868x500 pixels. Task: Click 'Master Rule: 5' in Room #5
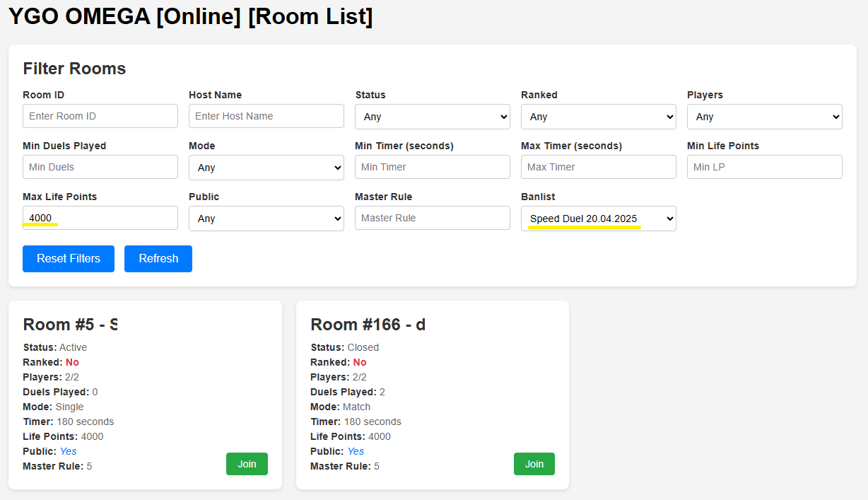(x=57, y=466)
